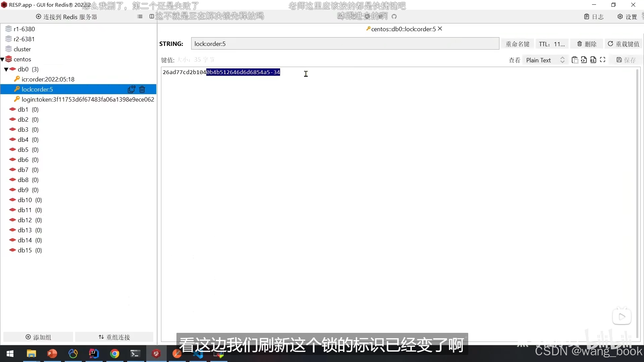Click the binary file icon in value toolbar
The width and height of the screenshot is (644, 362).
(593, 60)
